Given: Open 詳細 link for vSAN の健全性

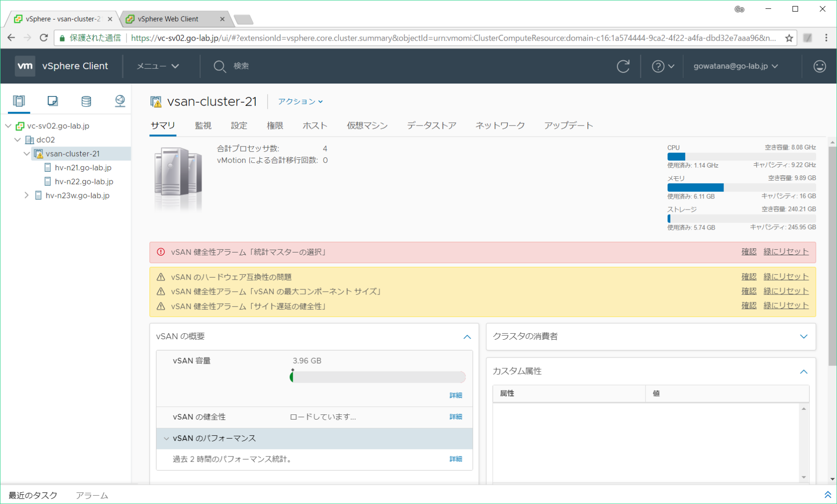Looking at the screenshot, I should [x=456, y=417].
